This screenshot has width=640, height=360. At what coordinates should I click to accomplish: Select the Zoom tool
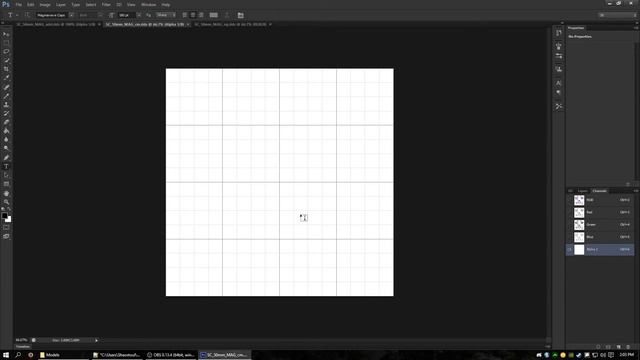coord(6,202)
